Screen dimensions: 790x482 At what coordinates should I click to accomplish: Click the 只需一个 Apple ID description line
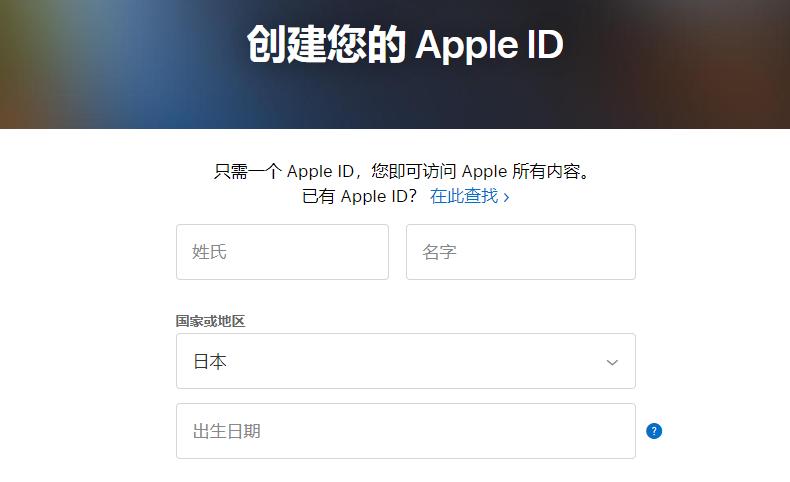tap(402, 171)
